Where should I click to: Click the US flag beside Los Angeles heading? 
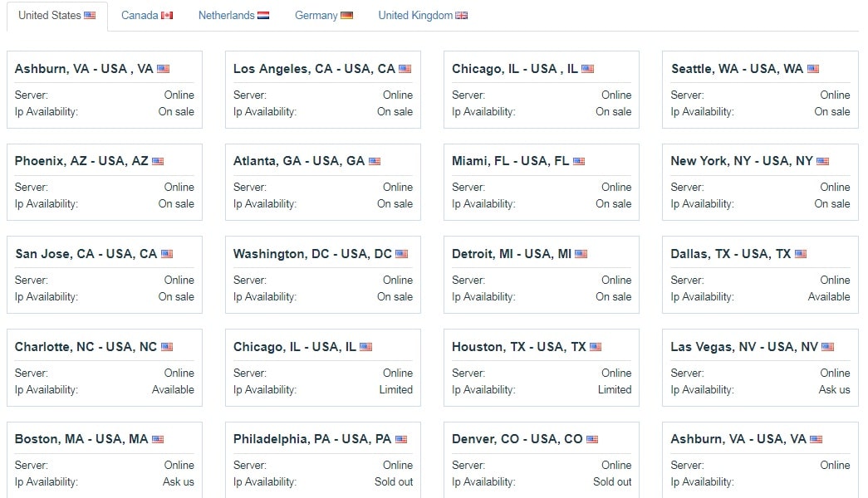(x=405, y=69)
